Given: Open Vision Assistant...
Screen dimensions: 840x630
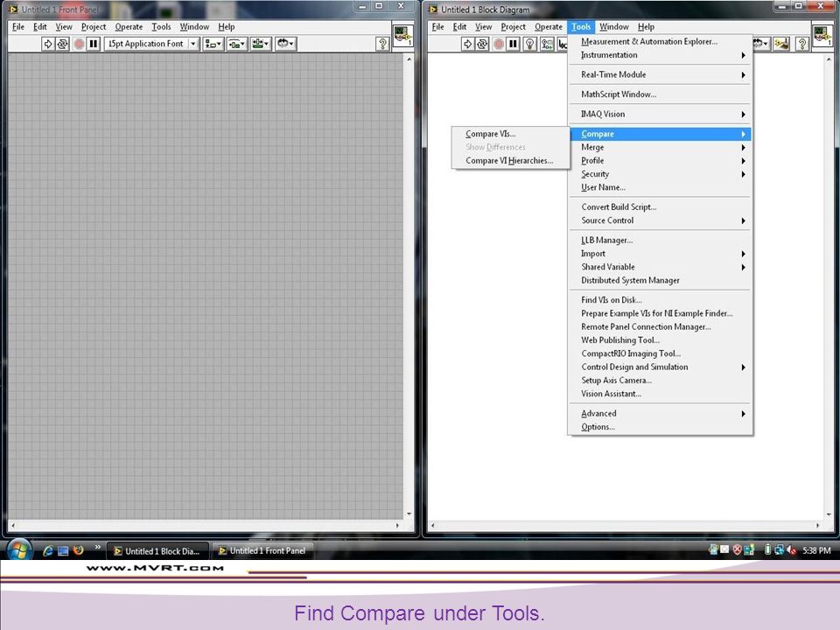Looking at the screenshot, I should [x=660, y=394].
